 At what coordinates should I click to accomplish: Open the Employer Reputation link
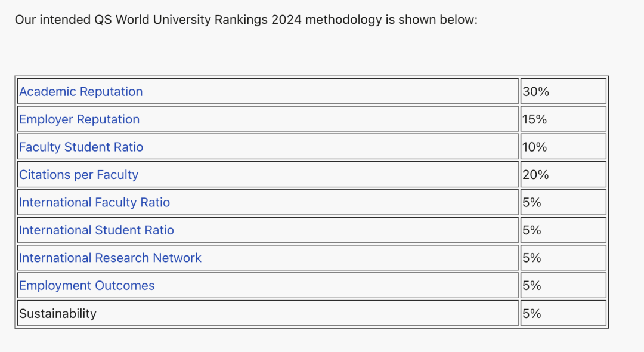pos(79,119)
